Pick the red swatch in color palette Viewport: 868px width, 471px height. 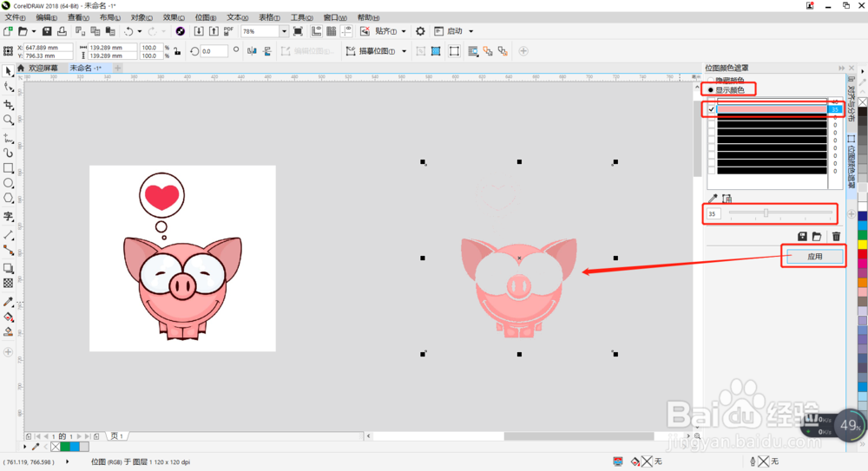(863, 253)
